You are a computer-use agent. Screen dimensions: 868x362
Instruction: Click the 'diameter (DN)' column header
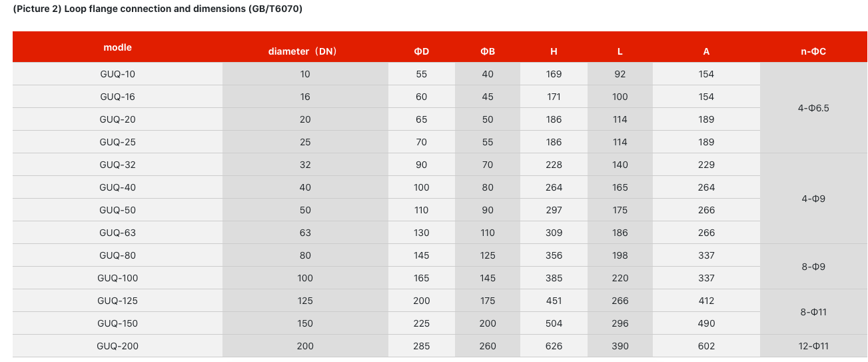[x=305, y=51]
